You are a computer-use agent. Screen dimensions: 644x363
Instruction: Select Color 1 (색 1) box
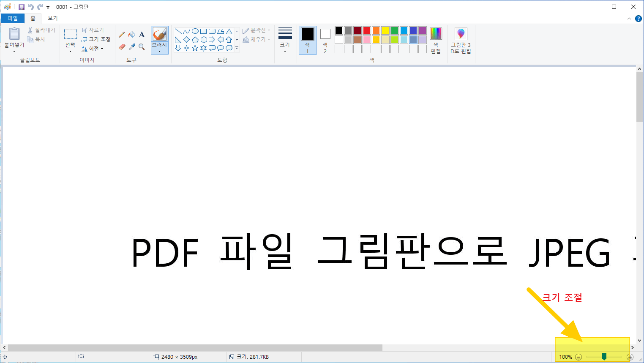307,41
